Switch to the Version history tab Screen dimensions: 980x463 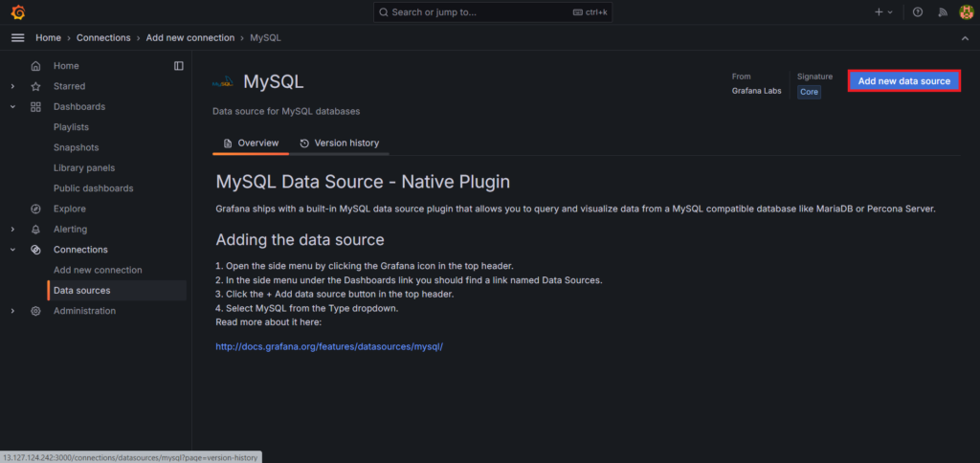click(x=340, y=143)
